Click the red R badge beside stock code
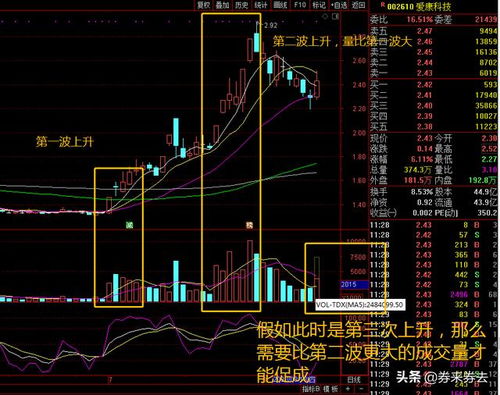This screenshot has width=500, height=395. (x=382, y=4)
